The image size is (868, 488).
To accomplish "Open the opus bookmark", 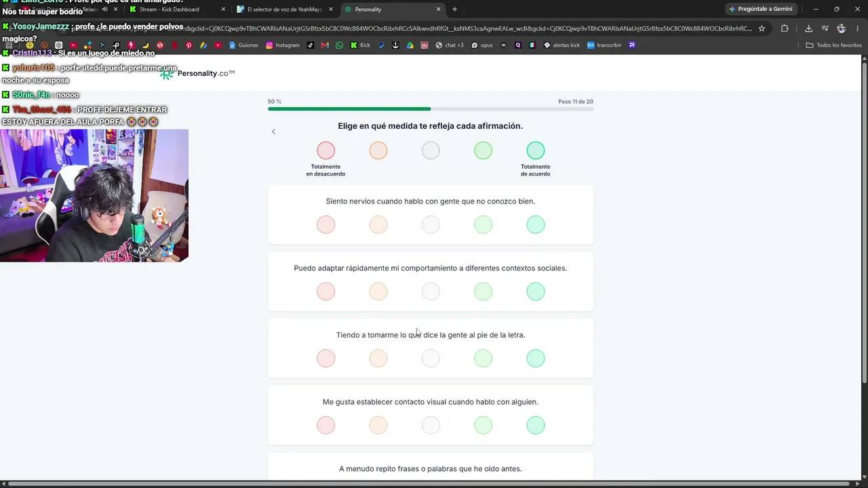I will pyautogui.click(x=482, y=45).
